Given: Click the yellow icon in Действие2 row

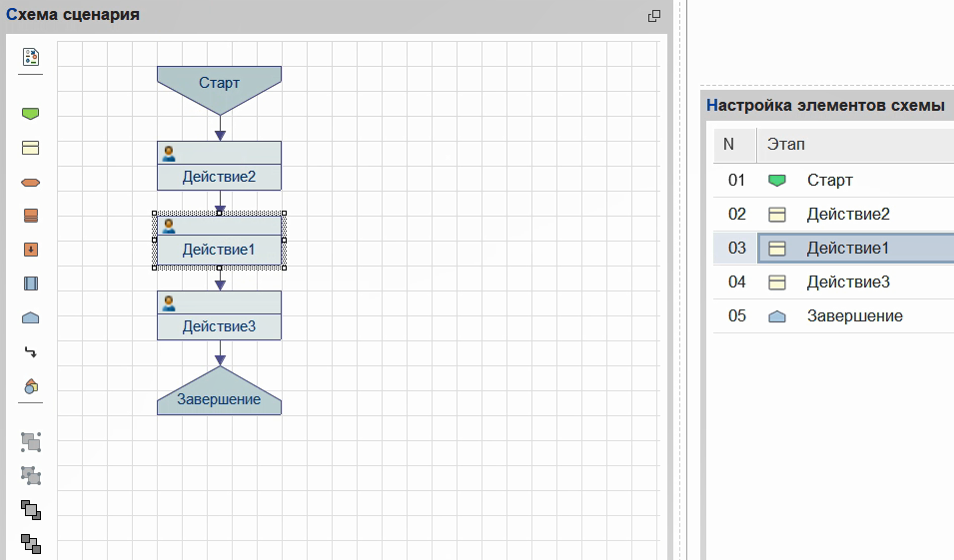Looking at the screenshot, I should [777, 215].
